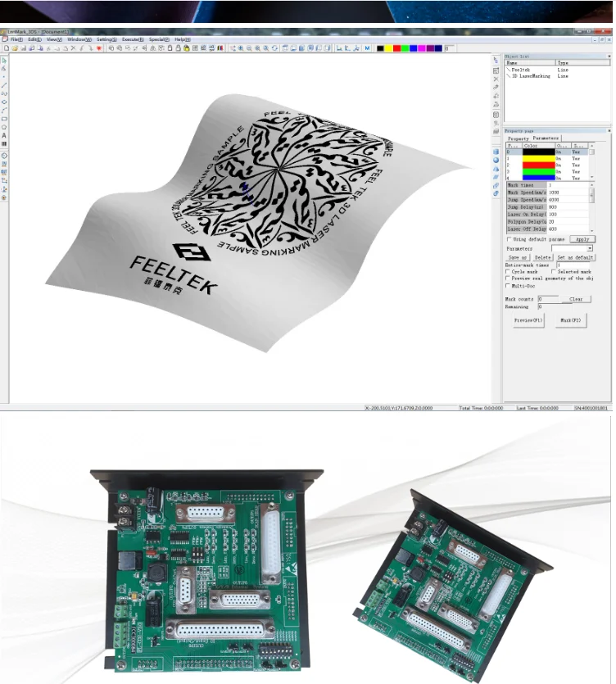Click the 3D sphere icon in right strip
This screenshot has height=684, width=616.
coord(496,160)
